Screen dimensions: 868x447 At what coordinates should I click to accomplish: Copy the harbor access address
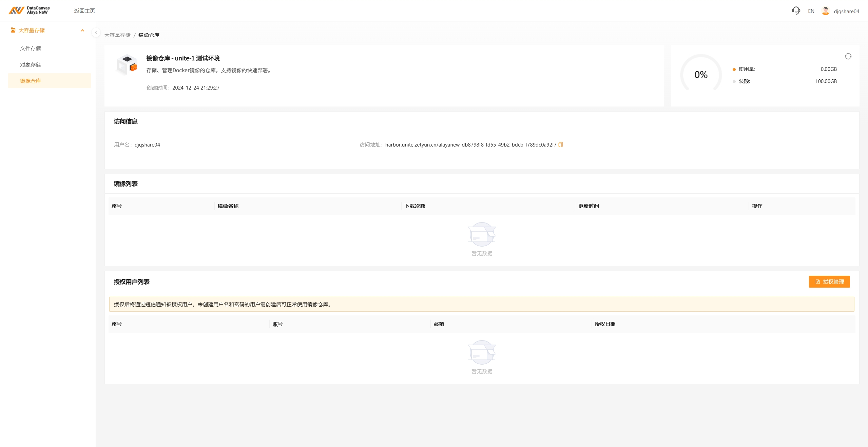pyautogui.click(x=561, y=145)
